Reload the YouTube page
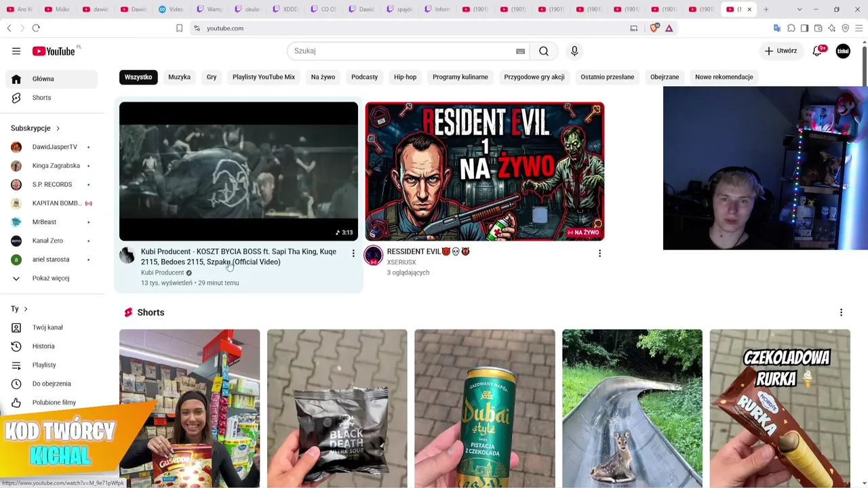This screenshot has height=488, width=868. 36,28
